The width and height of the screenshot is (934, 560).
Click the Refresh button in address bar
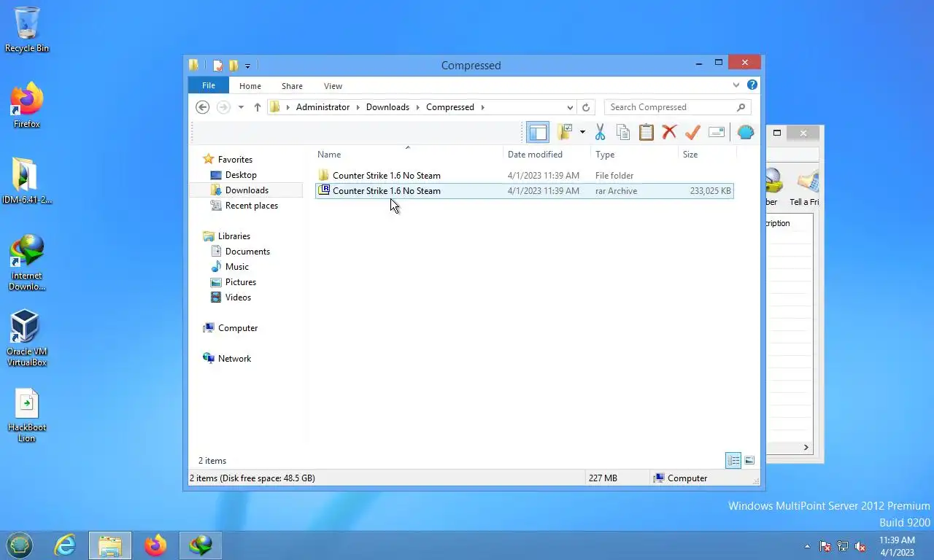click(585, 107)
